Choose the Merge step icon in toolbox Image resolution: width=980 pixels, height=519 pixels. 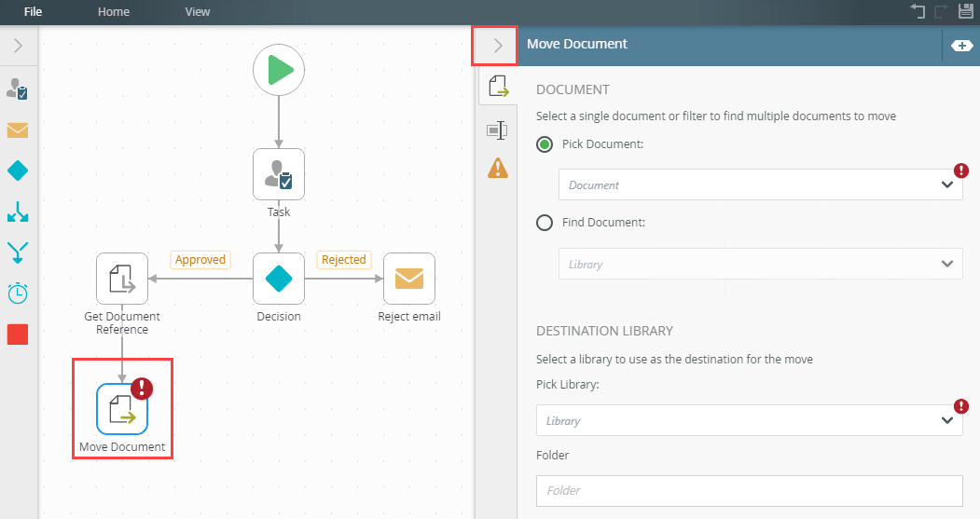coord(18,252)
